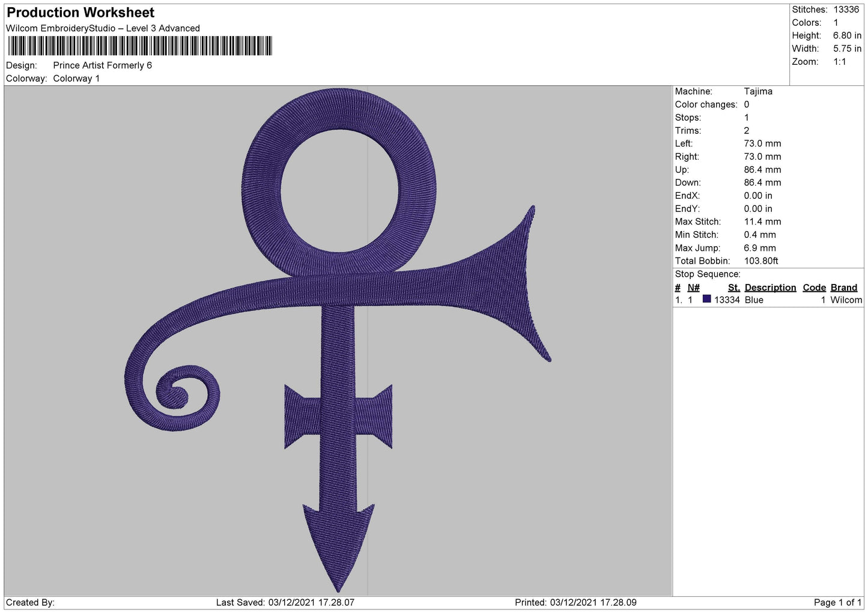Click the Total Bobbin value 103.80ft
868x613 pixels.
click(x=761, y=261)
